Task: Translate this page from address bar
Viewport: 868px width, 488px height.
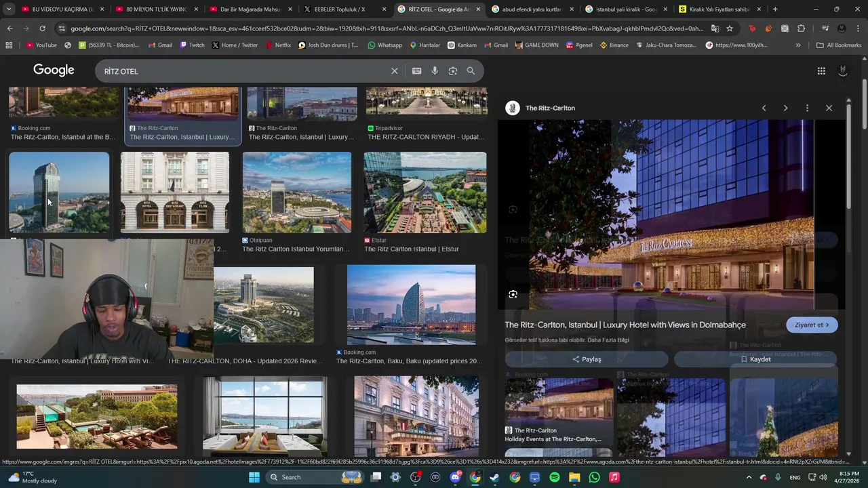Action: coord(715,28)
